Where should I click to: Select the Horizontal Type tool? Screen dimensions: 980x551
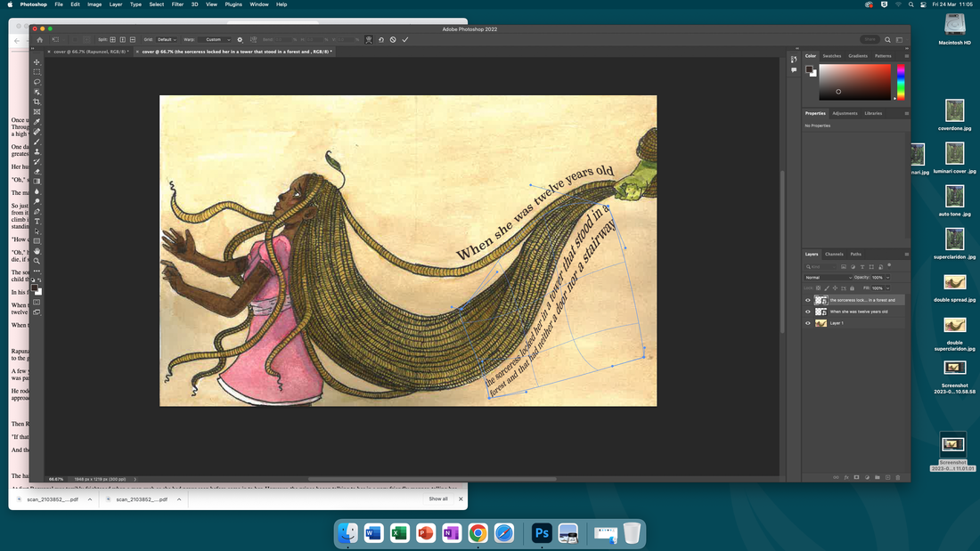pos(37,221)
